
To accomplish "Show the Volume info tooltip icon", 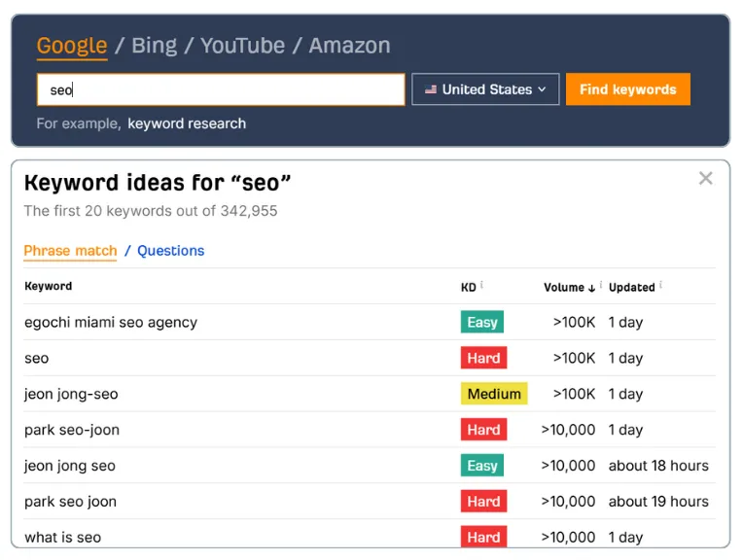I will tap(601, 285).
